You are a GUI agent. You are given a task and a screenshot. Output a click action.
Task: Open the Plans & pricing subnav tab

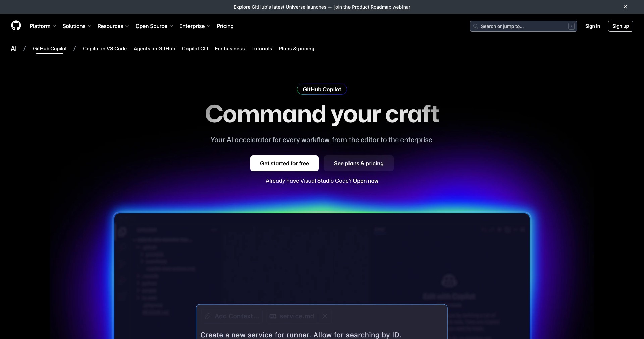297,49
